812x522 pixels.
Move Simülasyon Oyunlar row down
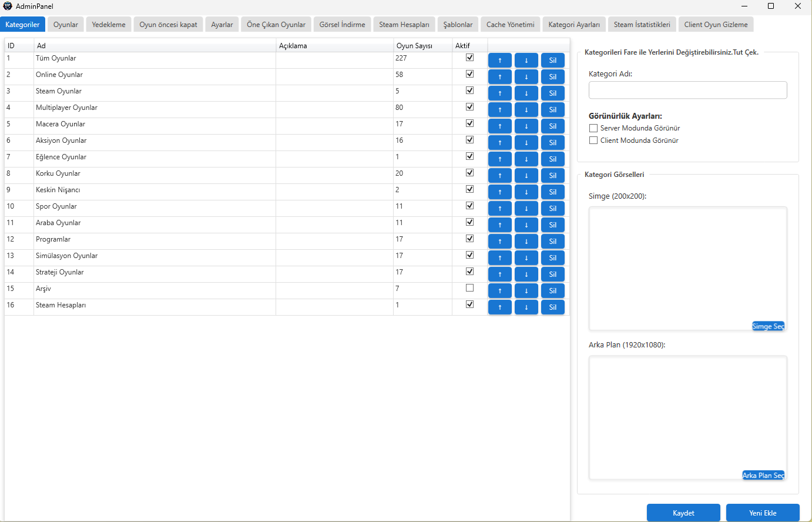tap(526, 257)
